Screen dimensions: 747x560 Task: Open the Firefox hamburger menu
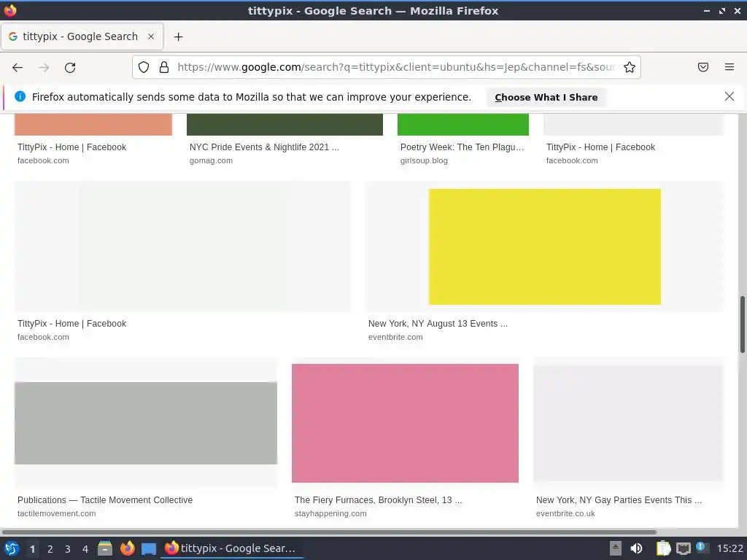coord(729,67)
